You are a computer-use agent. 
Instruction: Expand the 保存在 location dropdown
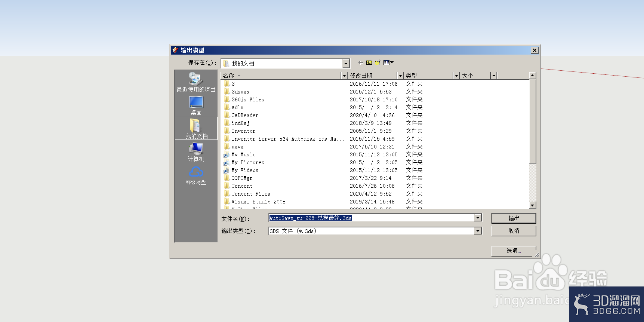pos(346,64)
